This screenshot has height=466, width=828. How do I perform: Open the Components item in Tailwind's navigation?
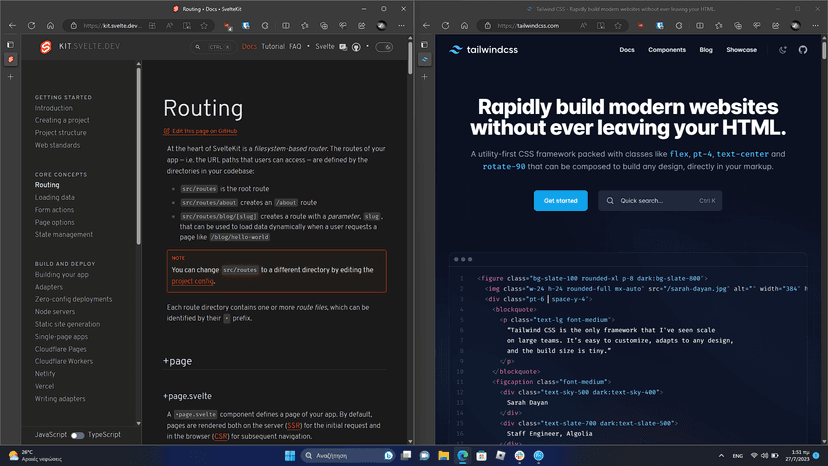[667, 49]
